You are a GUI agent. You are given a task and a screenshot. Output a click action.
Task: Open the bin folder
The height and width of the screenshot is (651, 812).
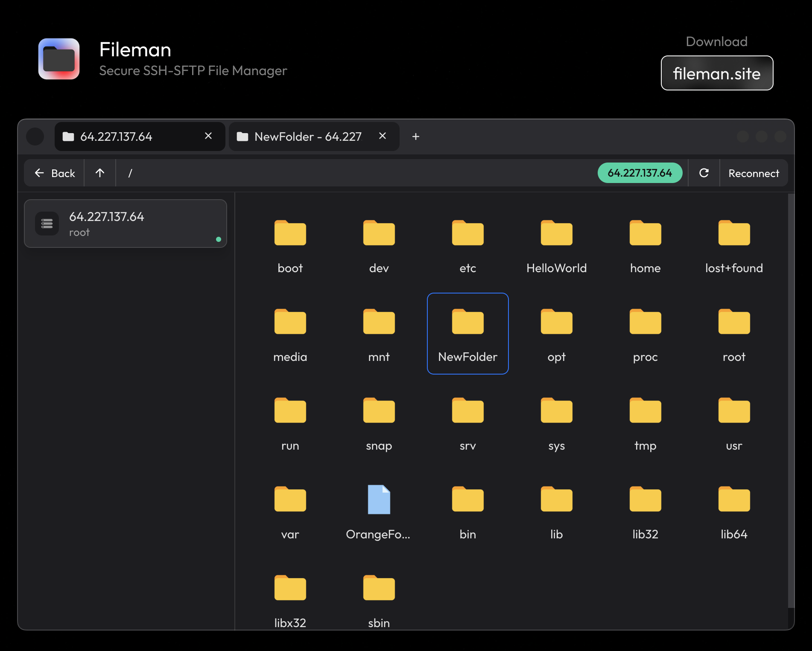point(468,511)
